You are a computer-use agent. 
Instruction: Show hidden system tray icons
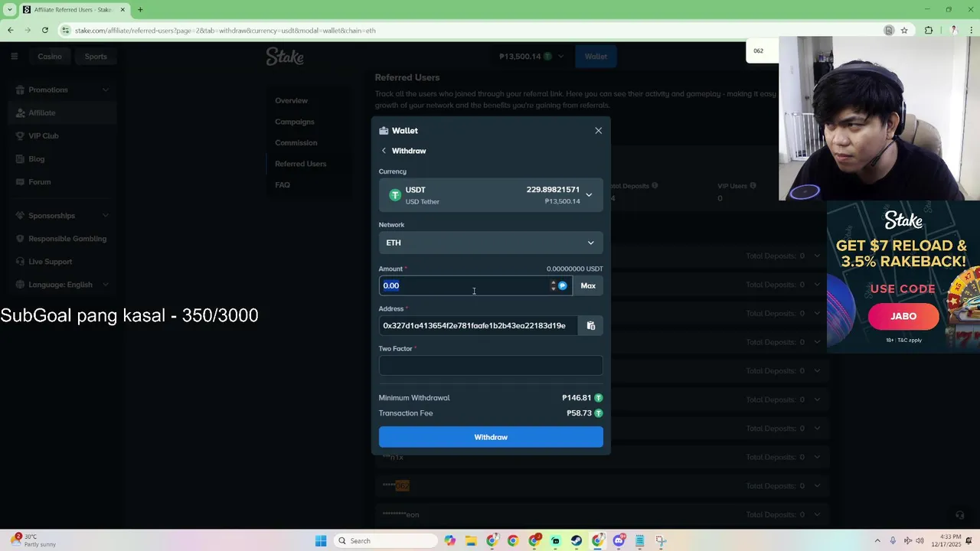click(x=879, y=541)
